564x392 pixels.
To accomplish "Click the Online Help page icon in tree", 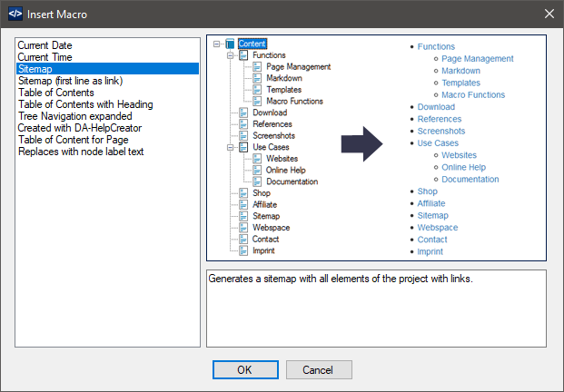I will (257, 171).
